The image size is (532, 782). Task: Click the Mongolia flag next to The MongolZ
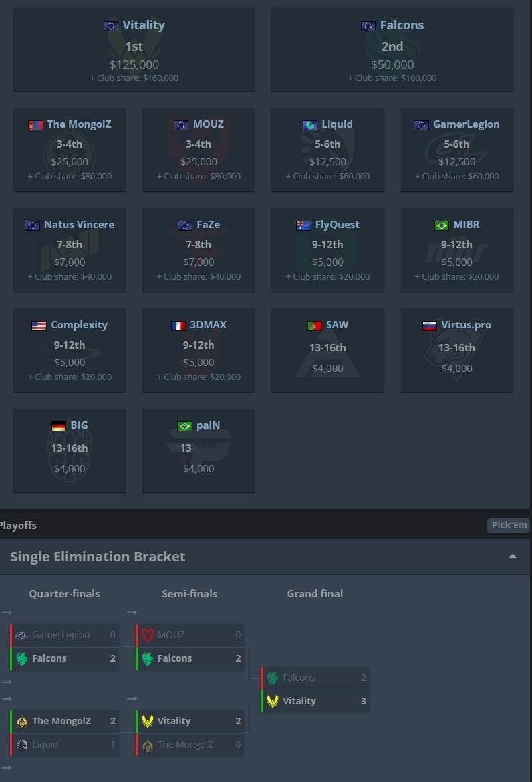pyautogui.click(x=35, y=125)
